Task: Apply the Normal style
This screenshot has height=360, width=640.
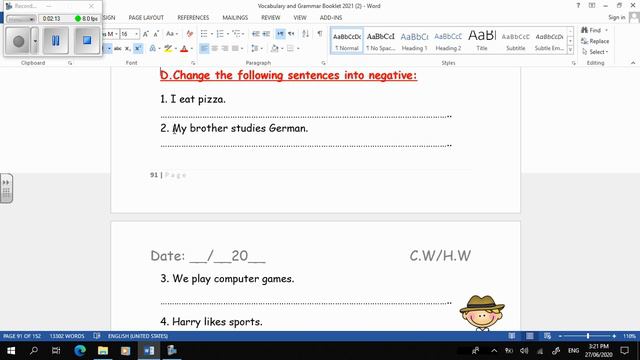Action: pos(347,41)
